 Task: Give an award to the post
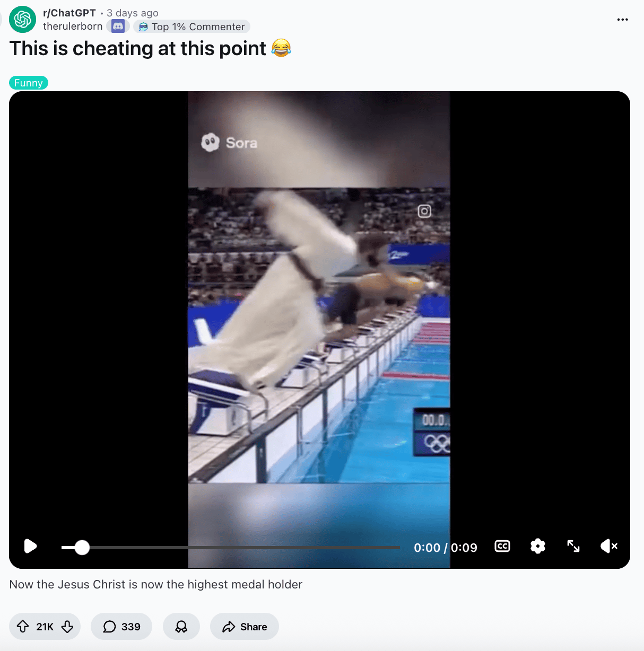[181, 627]
